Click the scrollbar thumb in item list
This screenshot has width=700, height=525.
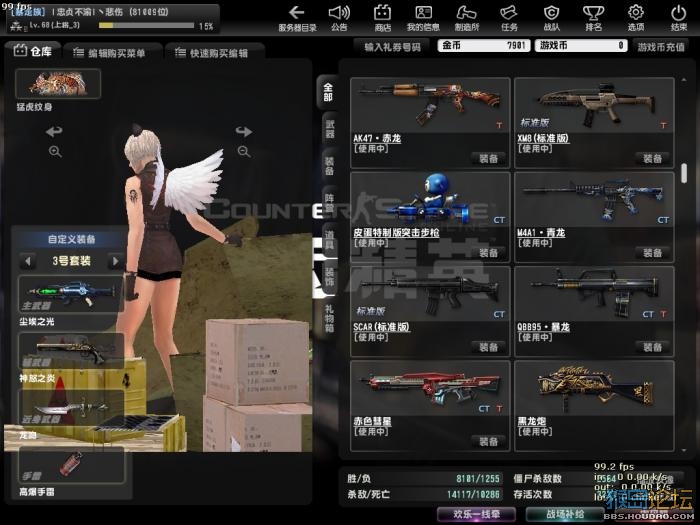(684, 173)
